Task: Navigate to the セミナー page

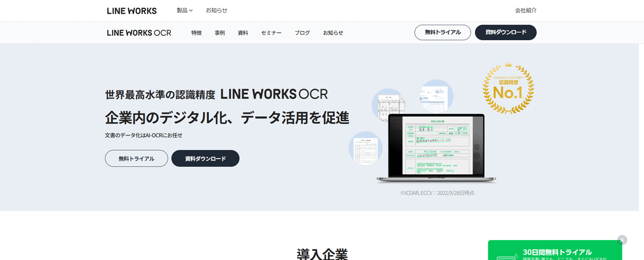Action: point(271,33)
